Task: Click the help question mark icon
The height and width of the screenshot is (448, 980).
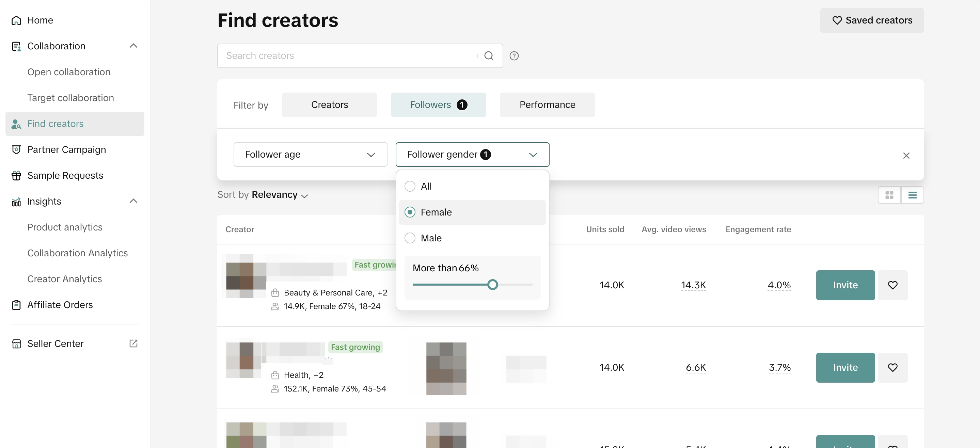Action: (514, 56)
